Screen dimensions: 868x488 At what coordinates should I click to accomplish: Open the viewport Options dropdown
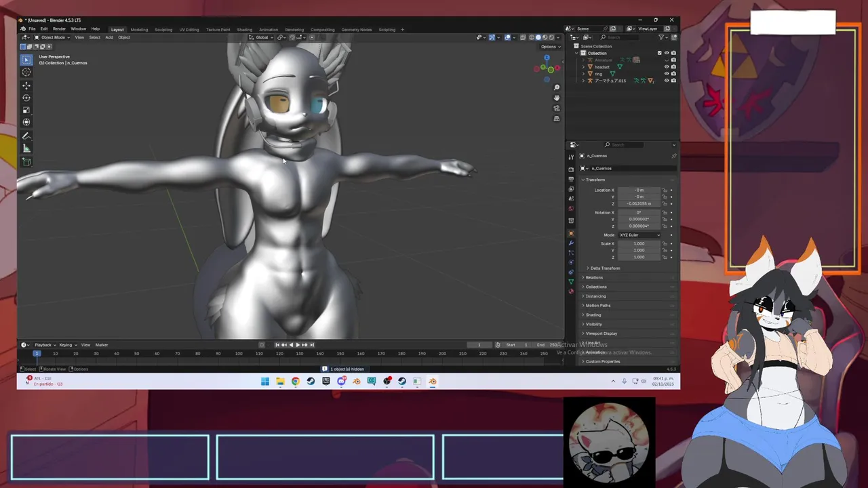pyautogui.click(x=550, y=46)
